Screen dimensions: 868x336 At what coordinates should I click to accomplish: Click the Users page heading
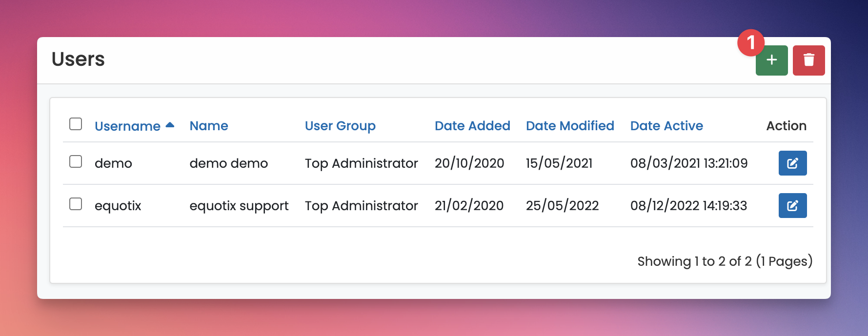78,59
